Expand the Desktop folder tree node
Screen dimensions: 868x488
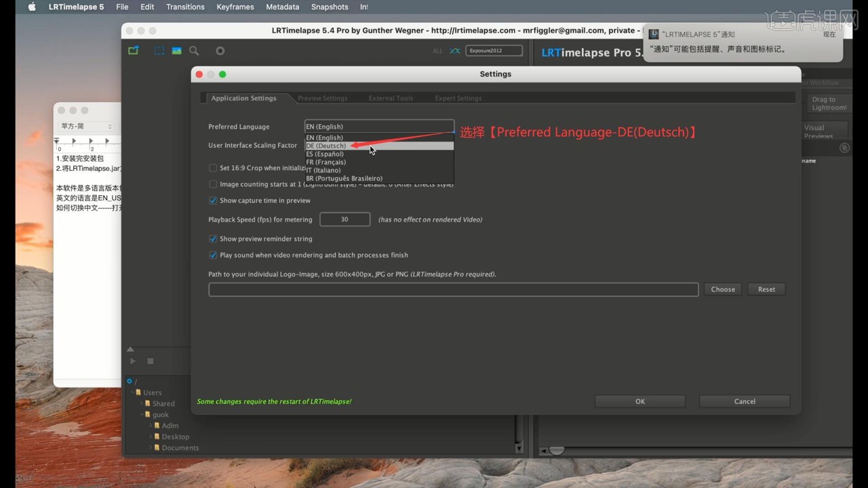click(x=151, y=436)
